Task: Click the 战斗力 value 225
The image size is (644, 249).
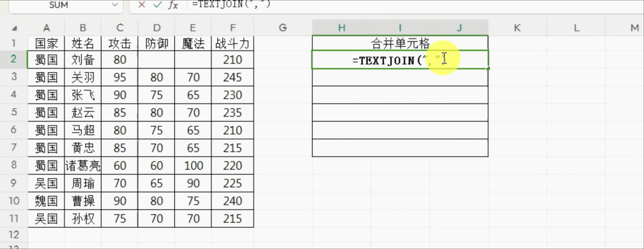Action: (232, 183)
